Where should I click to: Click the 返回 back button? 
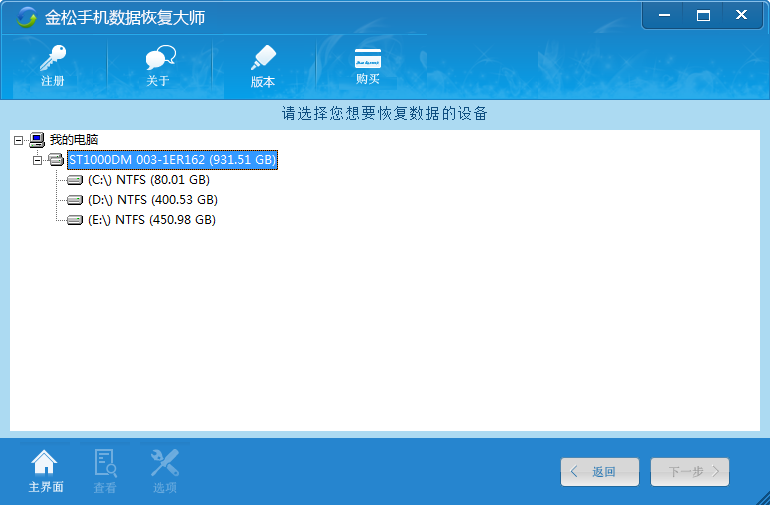(600, 472)
